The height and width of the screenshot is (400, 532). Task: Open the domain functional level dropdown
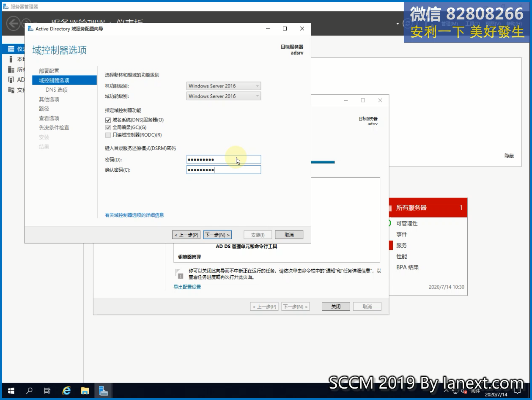(x=224, y=96)
